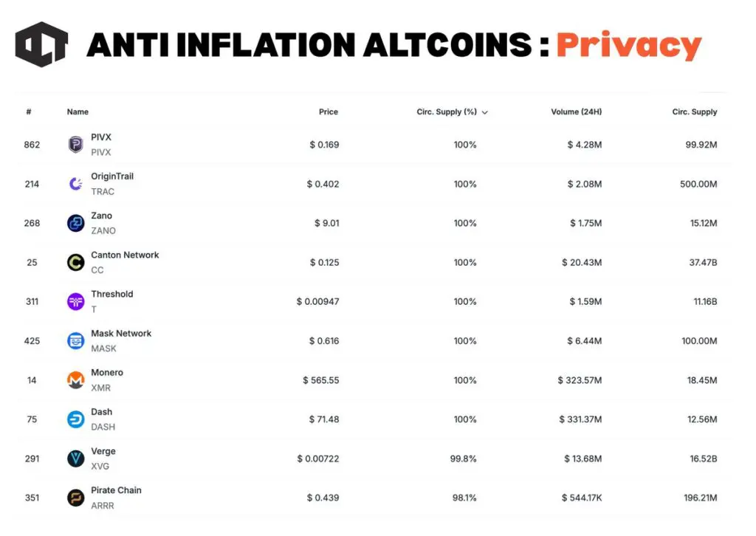Click the Circ. Supply rightmost column header
Image resolution: width=756 pixels, height=536 pixels.
click(x=694, y=112)
